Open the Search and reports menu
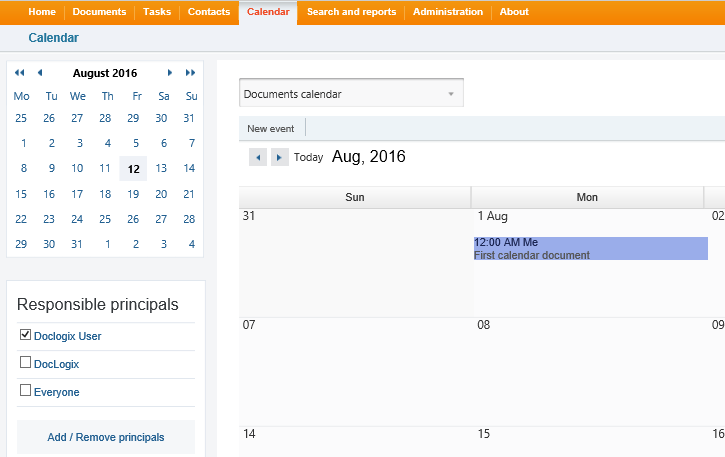Screen dimensions: 725x457 pos(351,12)
